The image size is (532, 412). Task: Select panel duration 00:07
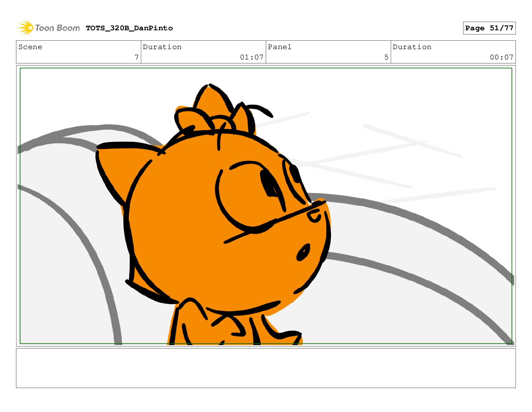click(x=501, y=57)
